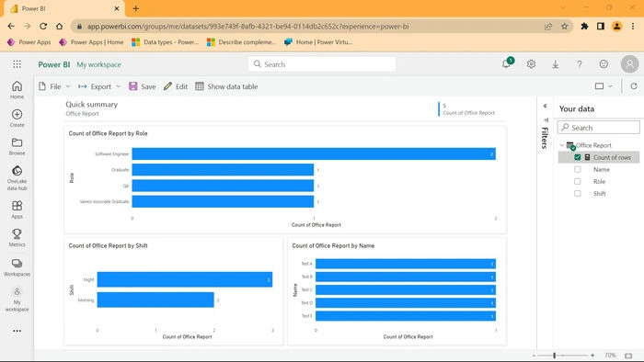Check the Role field checkbox
Screen dimensions: 644x362
coord(578,181)
